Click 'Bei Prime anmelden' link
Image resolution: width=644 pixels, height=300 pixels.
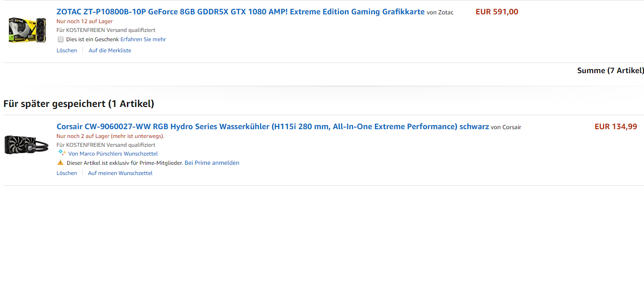(x=212, y=163)
